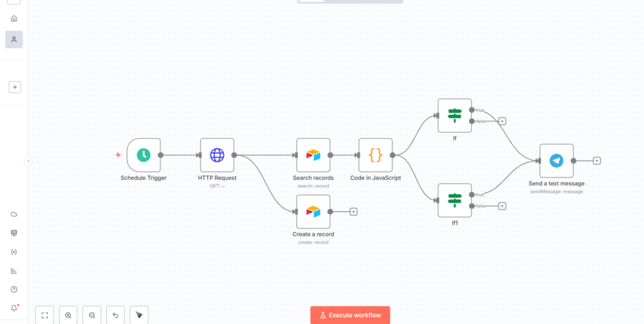The height and width of the screenshot is (324, 644).
Task: Open the Schedule Trigger node
Action: [143, 155]
